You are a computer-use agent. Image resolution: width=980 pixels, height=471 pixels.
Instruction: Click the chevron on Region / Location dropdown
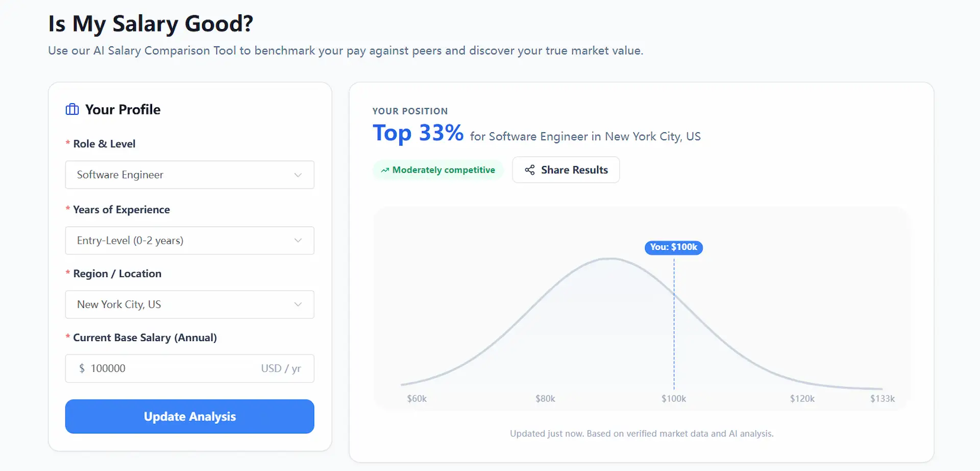coord(298,304)
